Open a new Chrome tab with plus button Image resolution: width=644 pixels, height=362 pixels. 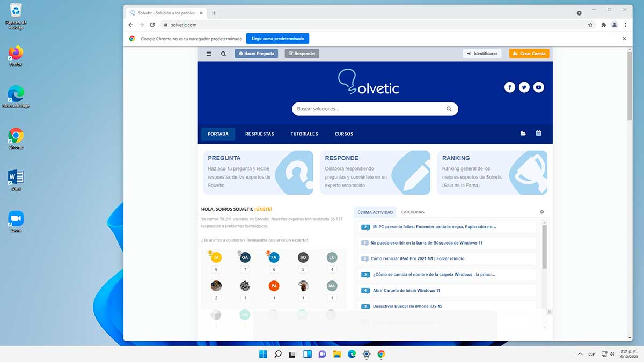[x=214, y=13]
